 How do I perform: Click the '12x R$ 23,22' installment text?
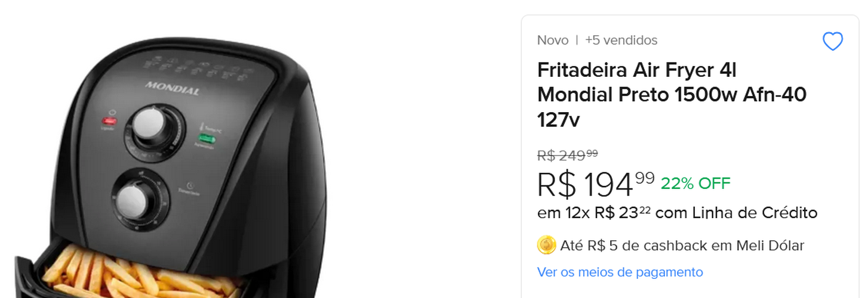pos(608,213)
